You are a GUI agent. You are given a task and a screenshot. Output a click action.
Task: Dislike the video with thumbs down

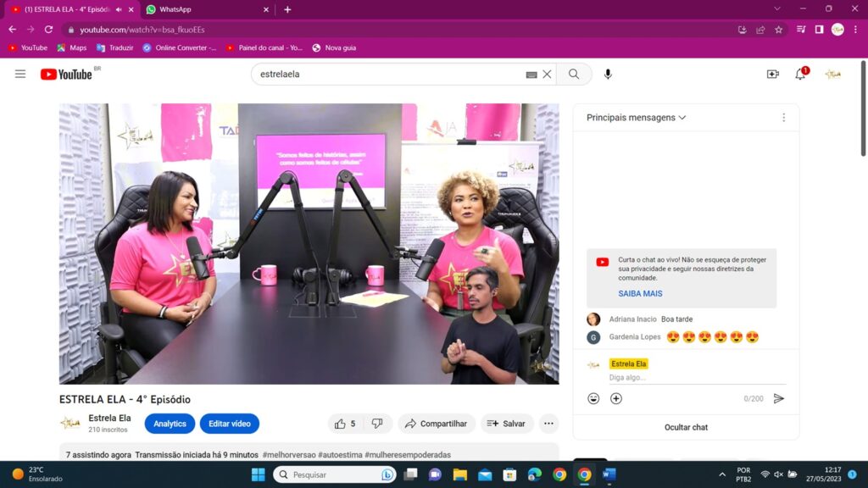(x=377, y=424)
